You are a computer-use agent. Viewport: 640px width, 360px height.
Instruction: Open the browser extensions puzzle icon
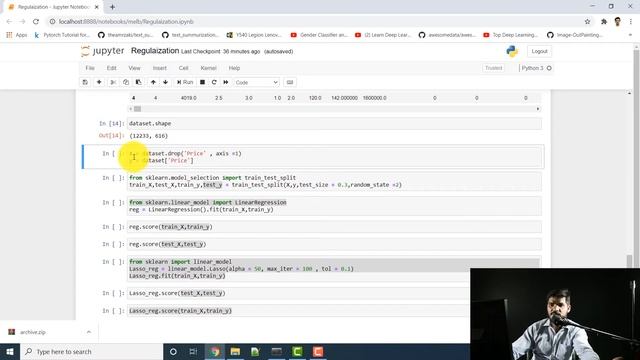(604, 22)
